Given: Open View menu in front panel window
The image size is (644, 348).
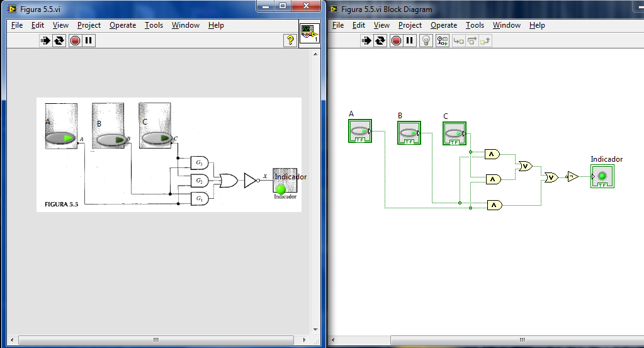Looking at the screenshot, I should [x=60, y=25].
